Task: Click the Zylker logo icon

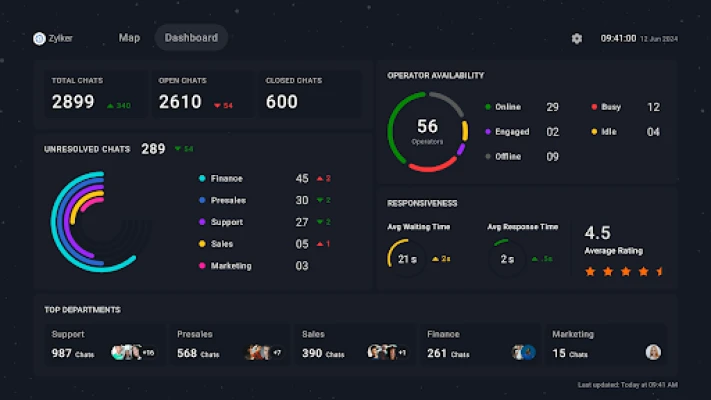Action: [x=39, y=38]
